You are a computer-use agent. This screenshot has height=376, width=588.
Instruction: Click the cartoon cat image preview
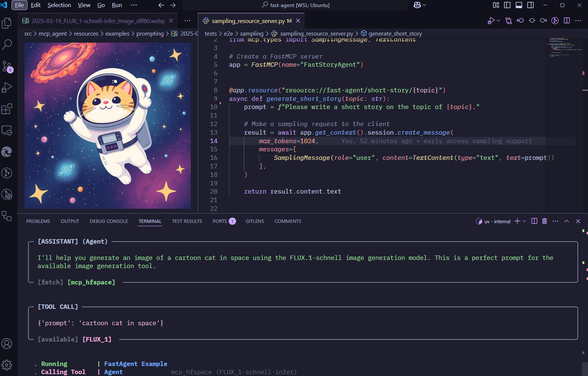pyautogui.click(x=108, y=125)
